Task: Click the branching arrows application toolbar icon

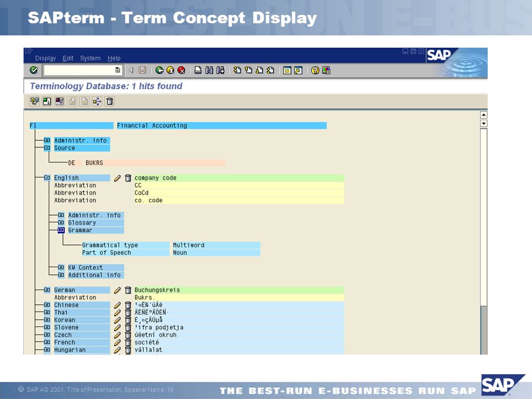Action: pos(97,101)
